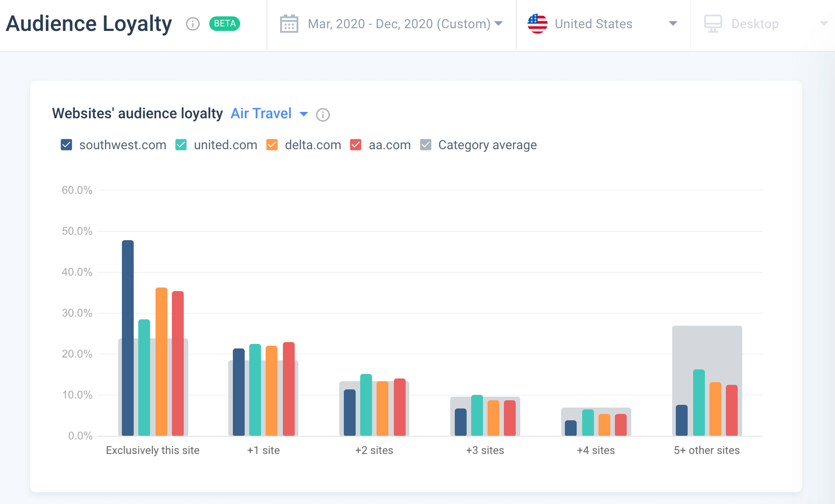This screenshot has width=835, height=504.
Task: Click united.com bar in Exclusively this site
Action: tap(144, 378)
